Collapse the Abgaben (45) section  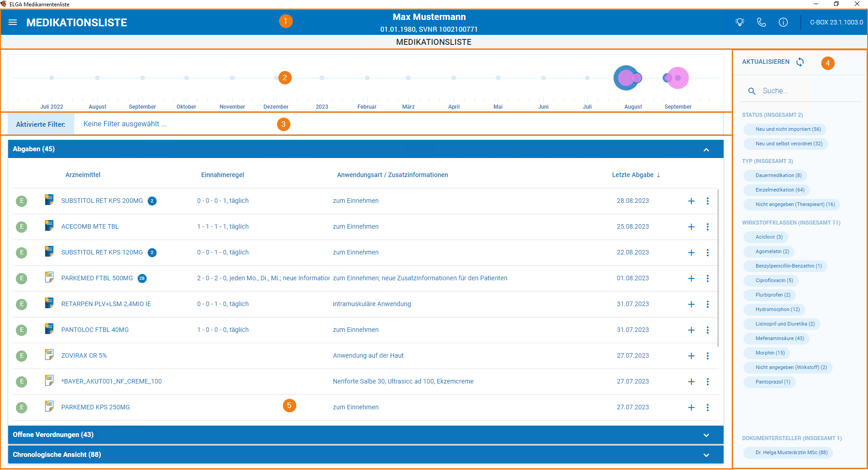706,149
